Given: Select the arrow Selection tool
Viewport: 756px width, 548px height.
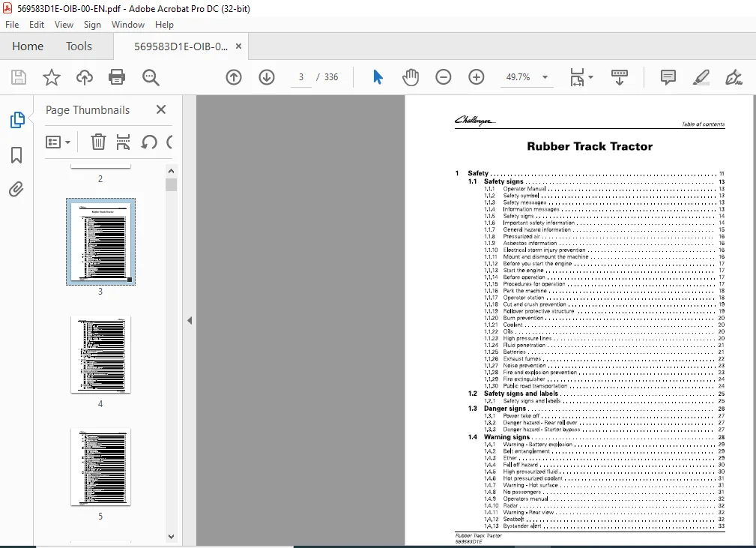Looking at the screenshot, I should tap(378, 77).
